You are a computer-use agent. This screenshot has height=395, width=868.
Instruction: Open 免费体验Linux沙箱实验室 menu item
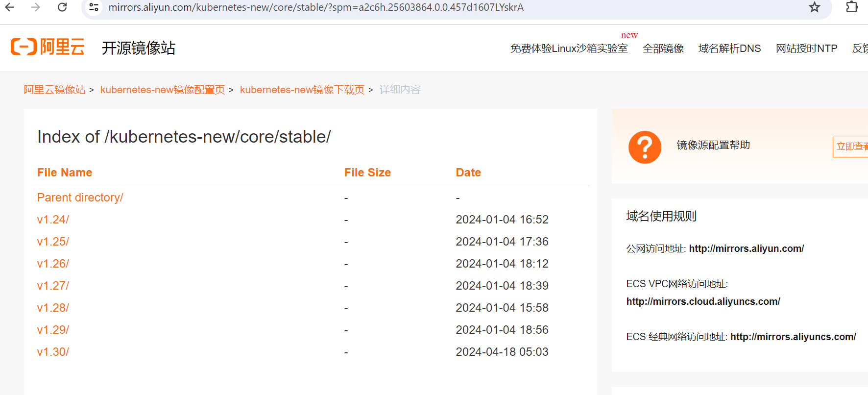(569, 49)
